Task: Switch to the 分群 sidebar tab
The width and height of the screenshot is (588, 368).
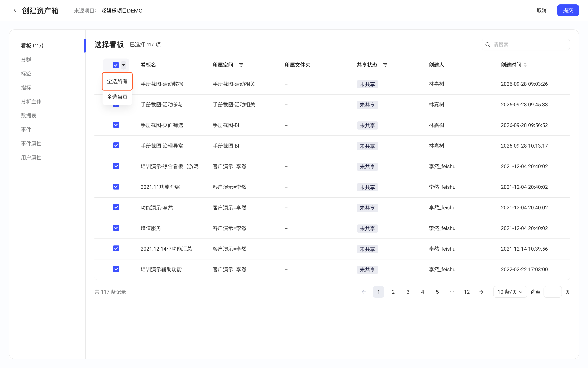Action: click(x=26, y=60)
